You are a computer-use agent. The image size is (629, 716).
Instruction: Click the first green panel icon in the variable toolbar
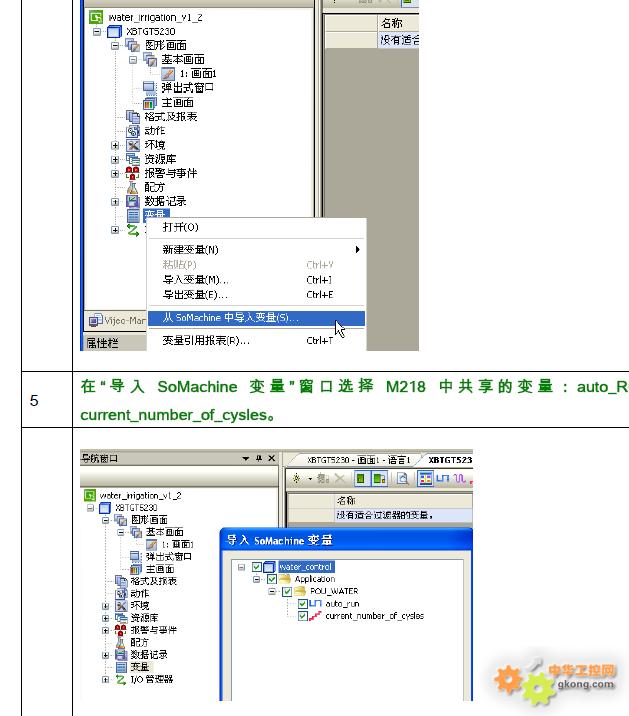[360, 479]
